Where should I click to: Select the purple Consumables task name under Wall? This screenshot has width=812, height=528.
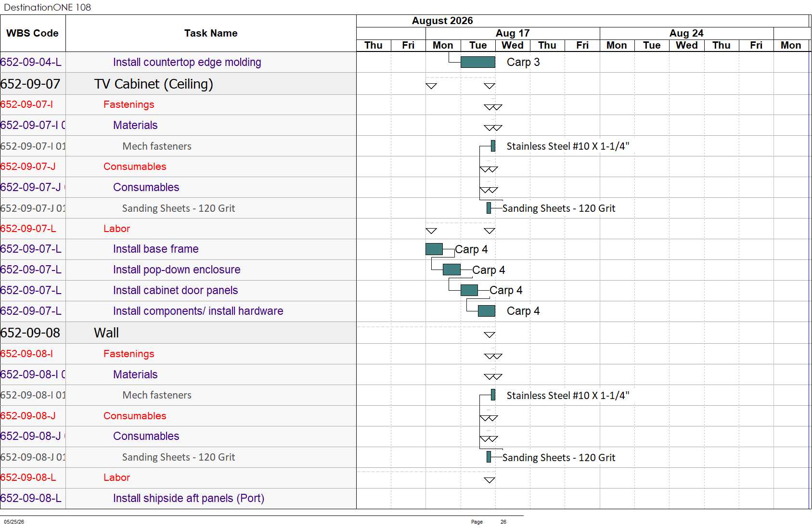(146, 436)
